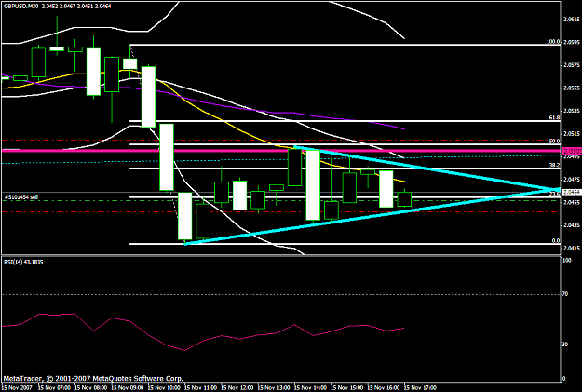The height and width of the screenshot is (392, 582).
Task: Click the 2.0575 price axis value
Action: (571, 65)
